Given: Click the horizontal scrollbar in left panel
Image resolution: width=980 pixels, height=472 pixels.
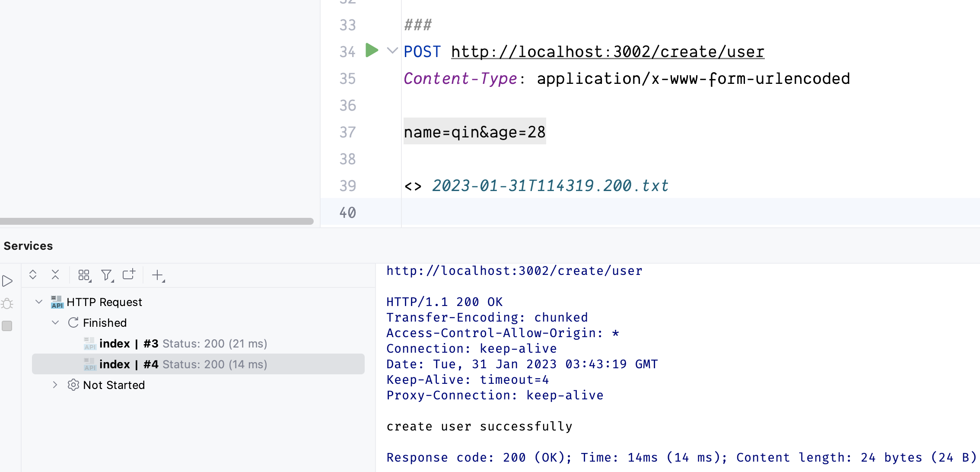Looking at the screenshot, I should 156,221.
